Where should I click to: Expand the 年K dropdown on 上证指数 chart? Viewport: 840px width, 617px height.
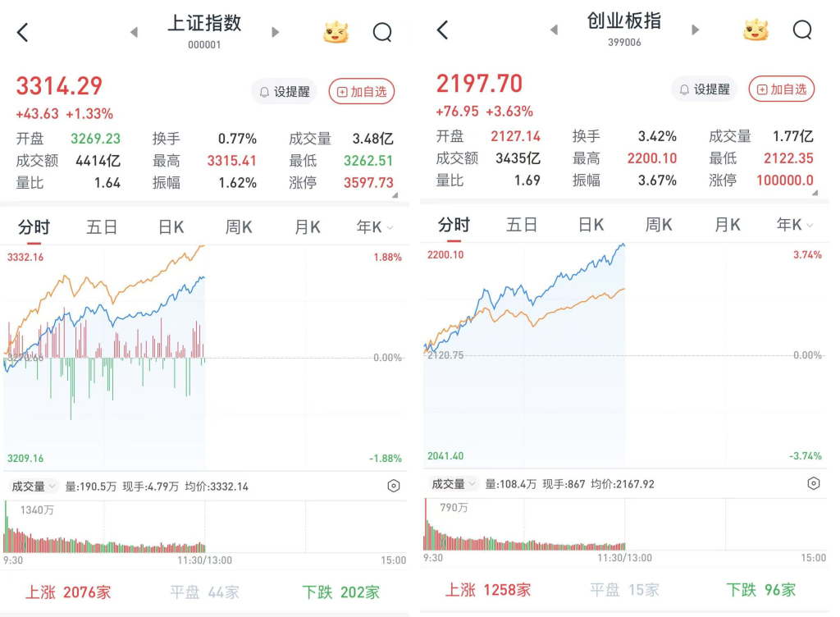375,227
